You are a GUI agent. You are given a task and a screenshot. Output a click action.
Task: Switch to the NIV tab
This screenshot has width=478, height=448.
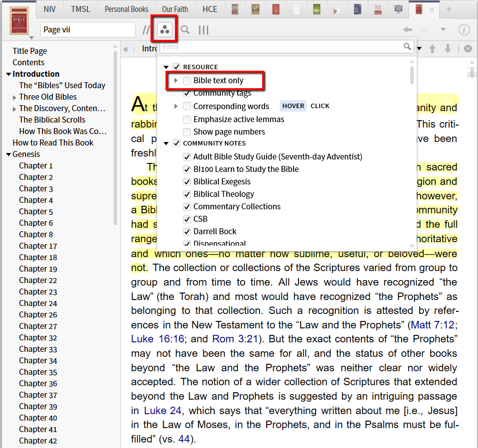pyautogui.click(x=50, y=9)
